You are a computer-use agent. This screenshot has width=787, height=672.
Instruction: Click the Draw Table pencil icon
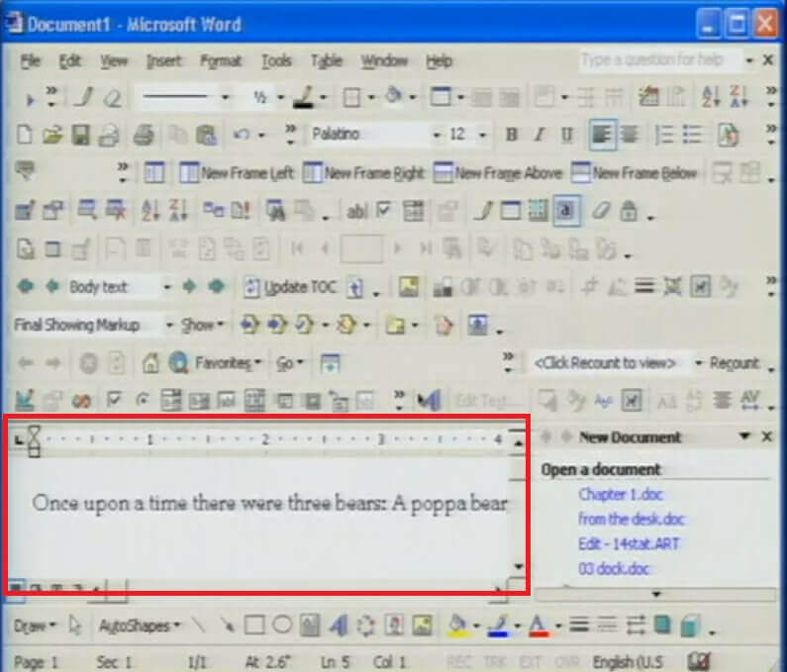click(x=83, y=97)
